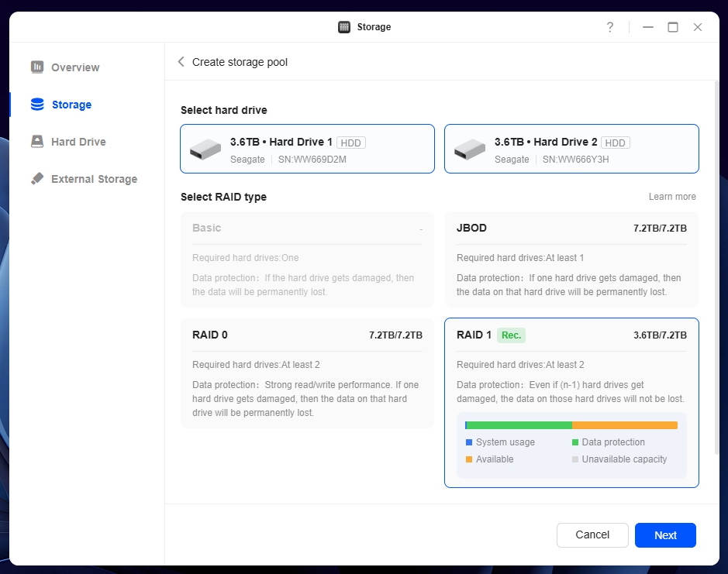The width and height of the screenshot is (728, 574).
Task: Click the Overview chart icon in sidebar
Action: pos(37,67)
